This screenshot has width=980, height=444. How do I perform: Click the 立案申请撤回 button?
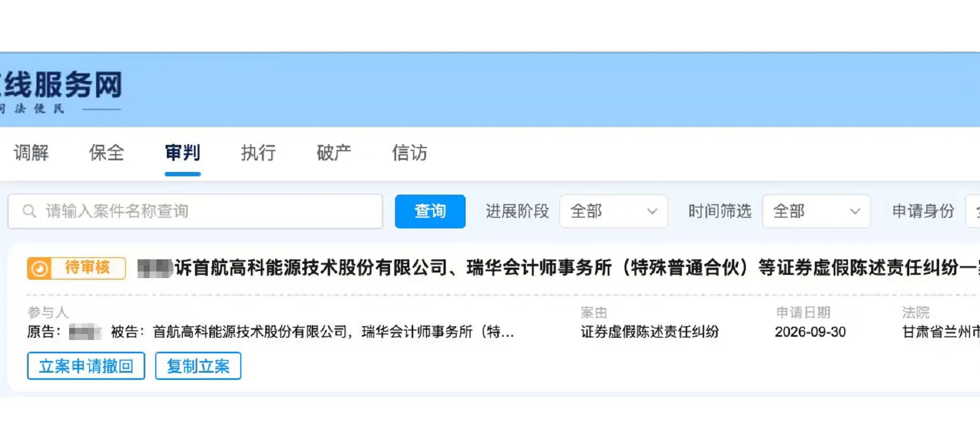(x=86, y=366)
